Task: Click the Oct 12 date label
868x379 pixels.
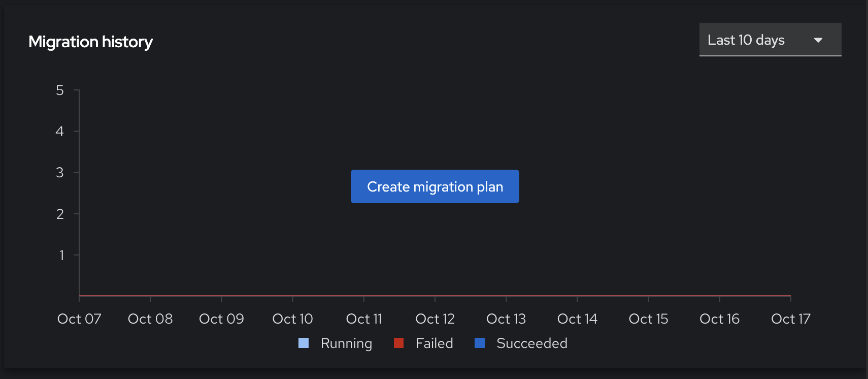Action: (x=435, y=319)
